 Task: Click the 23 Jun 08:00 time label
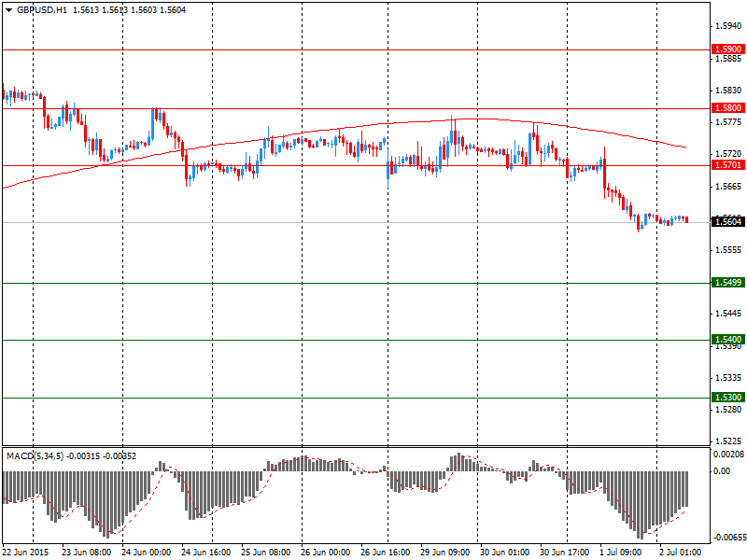point(87,553)
